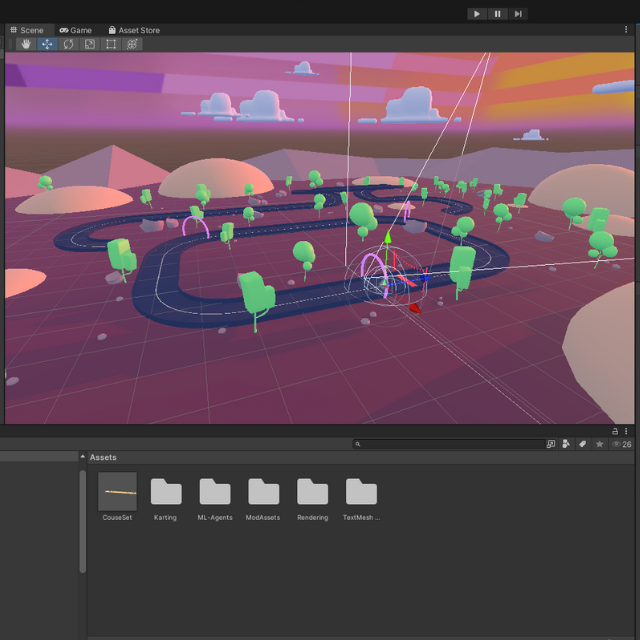This screenshot has width=640, height=640.
Task: Toggle the Project panel lock
Action: (615, 431)
